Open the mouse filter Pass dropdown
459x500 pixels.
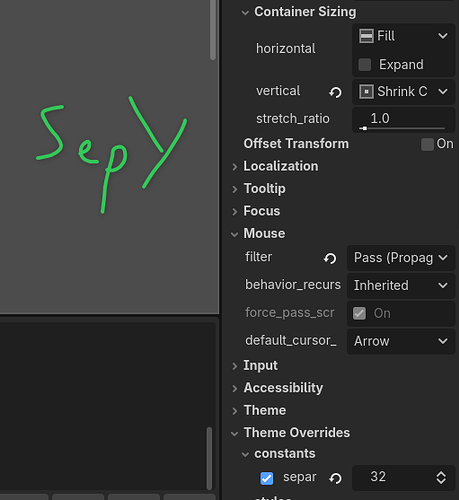pyautogui.click(x=401, y=258)
